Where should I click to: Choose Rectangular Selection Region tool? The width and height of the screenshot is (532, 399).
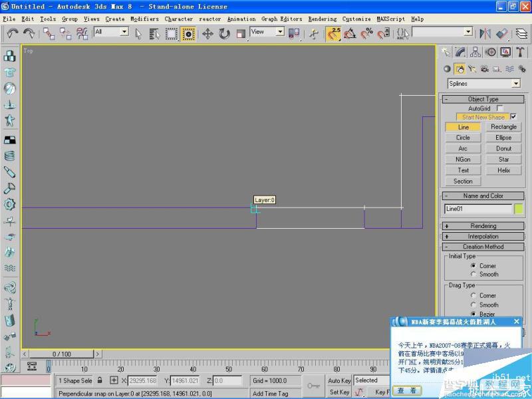click(x=172, y=34)
